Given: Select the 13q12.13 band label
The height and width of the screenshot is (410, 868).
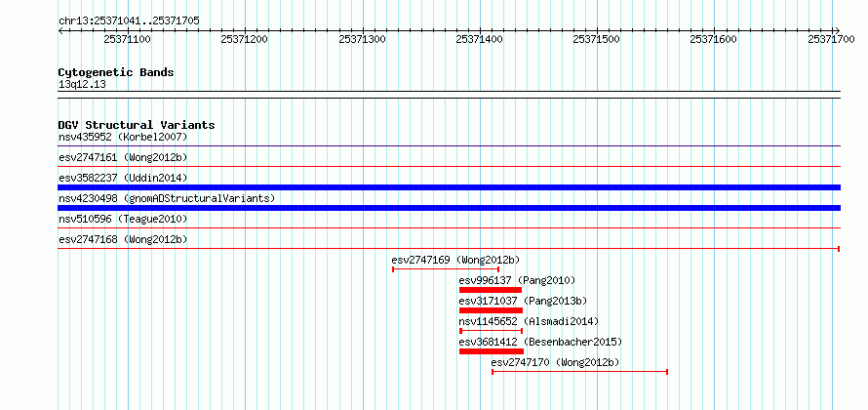Looking at the screenshot, I should [x=82, y=84].
